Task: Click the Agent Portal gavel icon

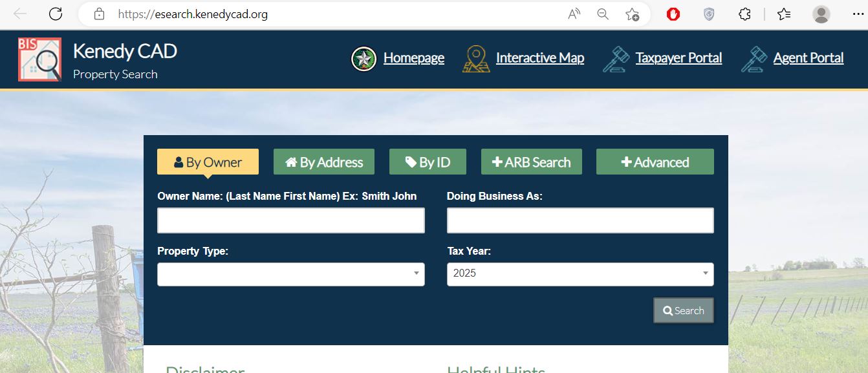Action: [x=754, y=59]
